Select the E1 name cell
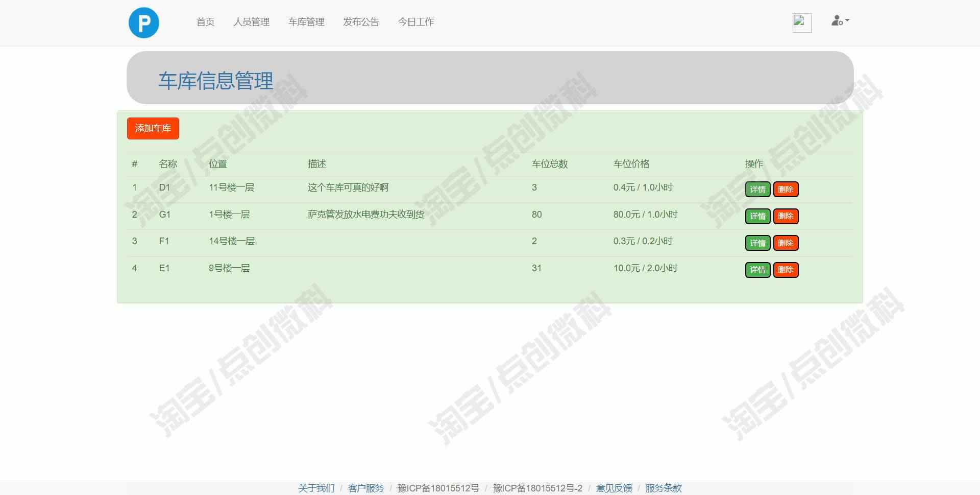The width and height of the screenshot is (980, 495). (x=164, y=268)
